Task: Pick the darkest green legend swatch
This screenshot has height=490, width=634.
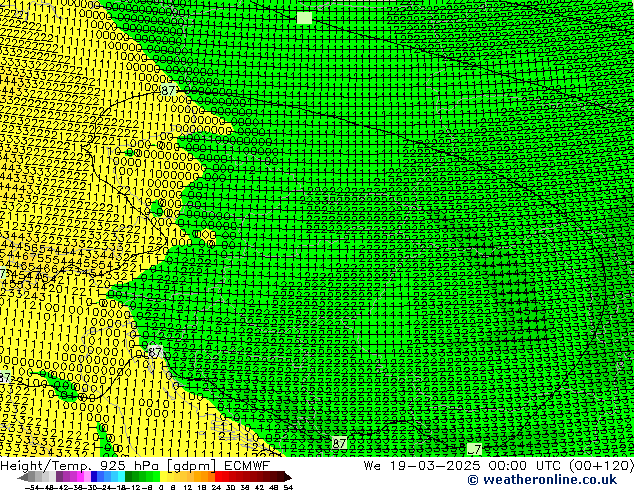Action: pyautogui.click(x=129, y=477)
